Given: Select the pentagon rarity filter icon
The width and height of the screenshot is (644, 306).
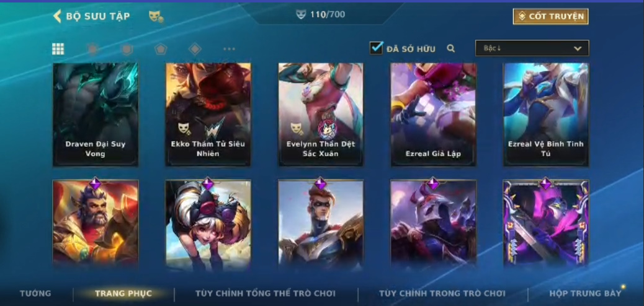Looking at the screenshot, I should point(161,49).
